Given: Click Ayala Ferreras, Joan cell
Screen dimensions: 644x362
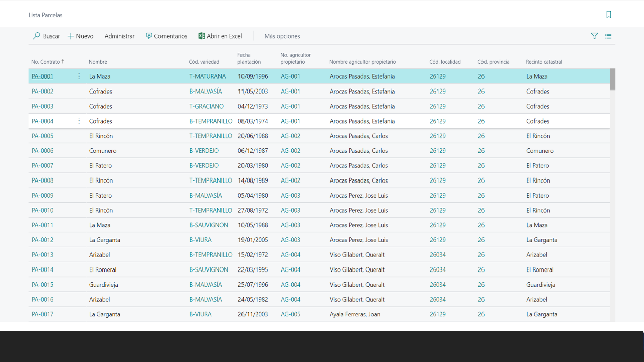Looking at the screenshot, I should (x=355, y=314).
